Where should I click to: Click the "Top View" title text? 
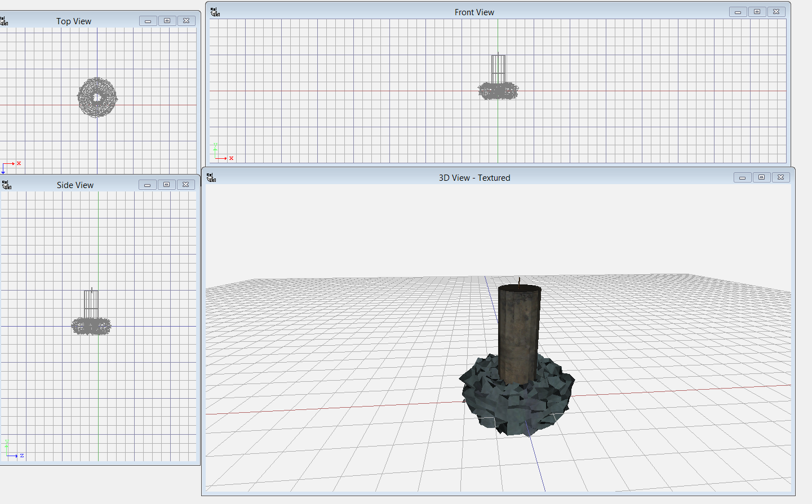click(74, 21)
